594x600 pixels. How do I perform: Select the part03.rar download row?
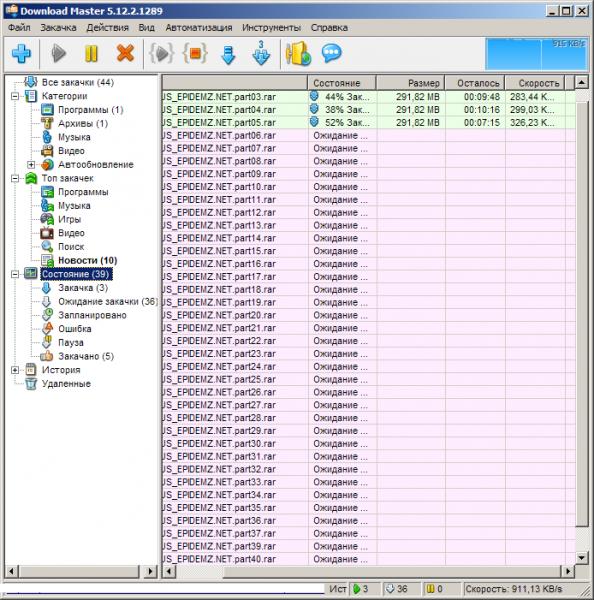pyautogui.click(x=369, y=97)
